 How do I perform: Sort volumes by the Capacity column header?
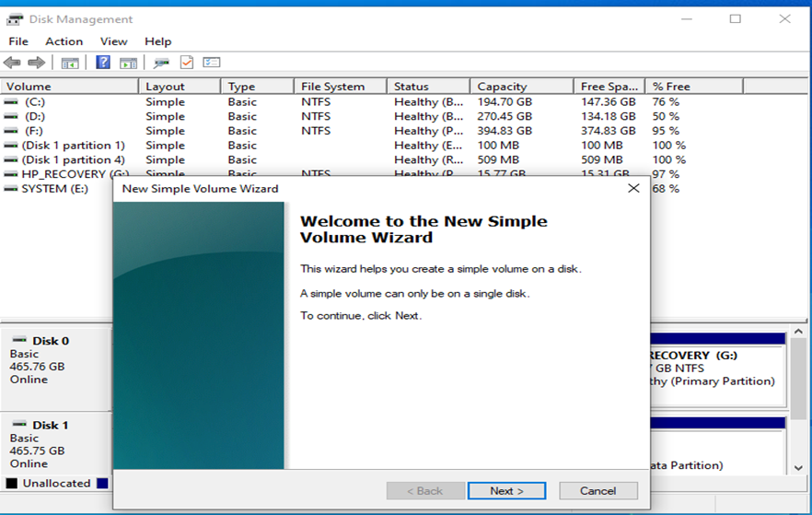click(x=502, y=87)
